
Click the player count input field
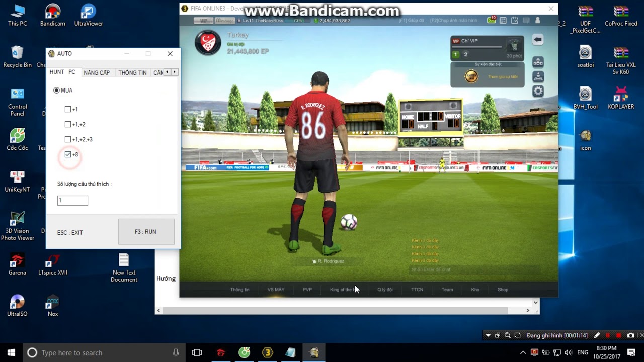tap(72, 201)
